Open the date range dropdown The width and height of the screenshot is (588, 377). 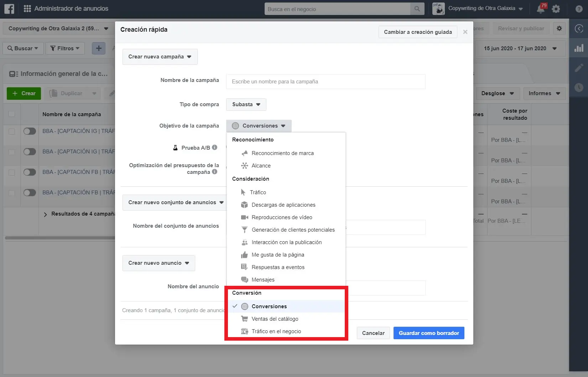[520, 48]
